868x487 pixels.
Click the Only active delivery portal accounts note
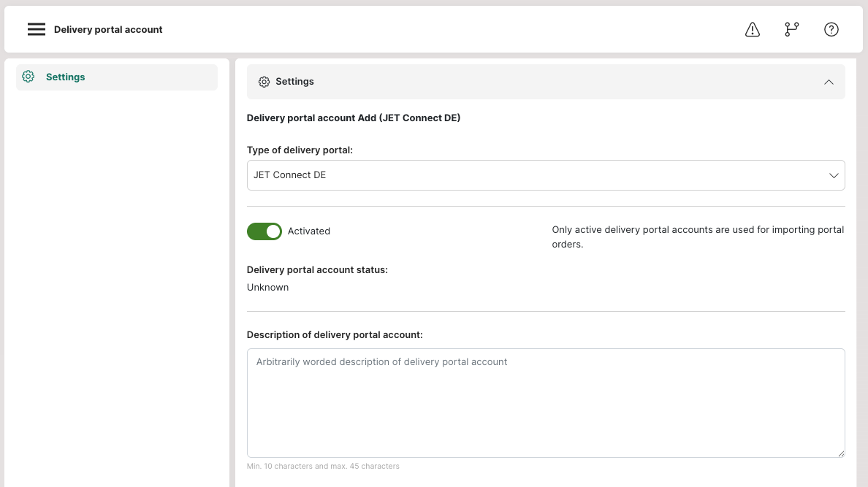698,237
